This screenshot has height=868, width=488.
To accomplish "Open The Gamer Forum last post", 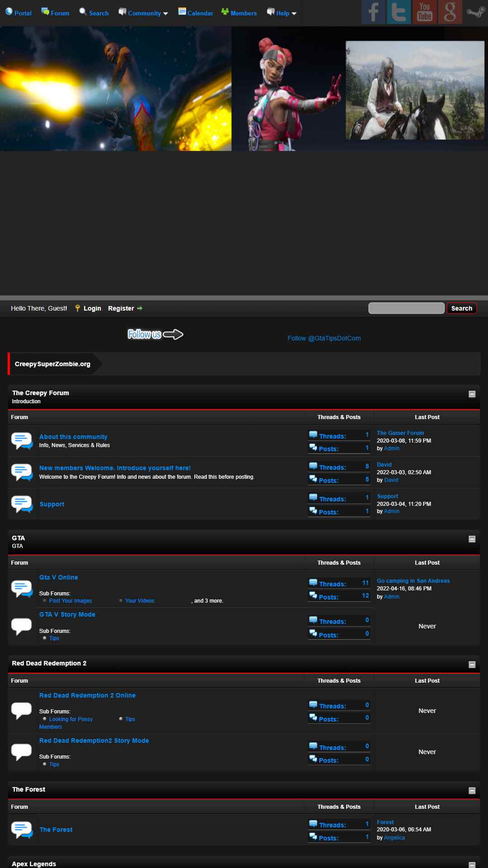I will (x=400, y=433).
